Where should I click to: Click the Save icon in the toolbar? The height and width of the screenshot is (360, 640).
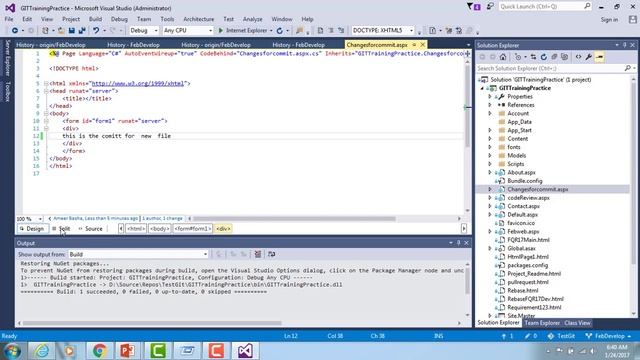(71, 31)
